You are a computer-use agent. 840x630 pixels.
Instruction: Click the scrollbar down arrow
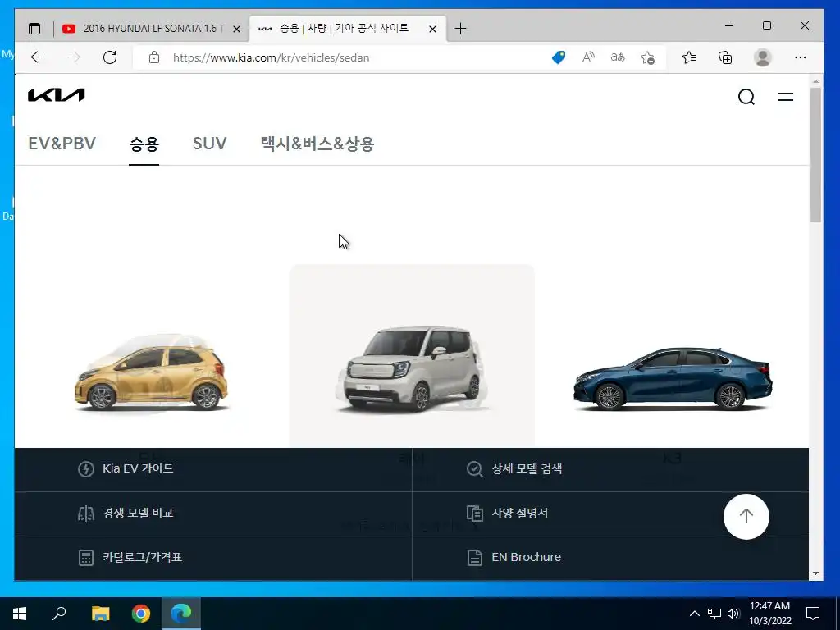pos(815,573)
